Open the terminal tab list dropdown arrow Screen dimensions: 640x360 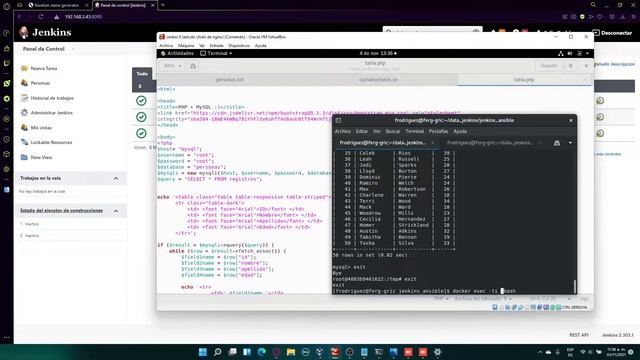coord(570,143)
